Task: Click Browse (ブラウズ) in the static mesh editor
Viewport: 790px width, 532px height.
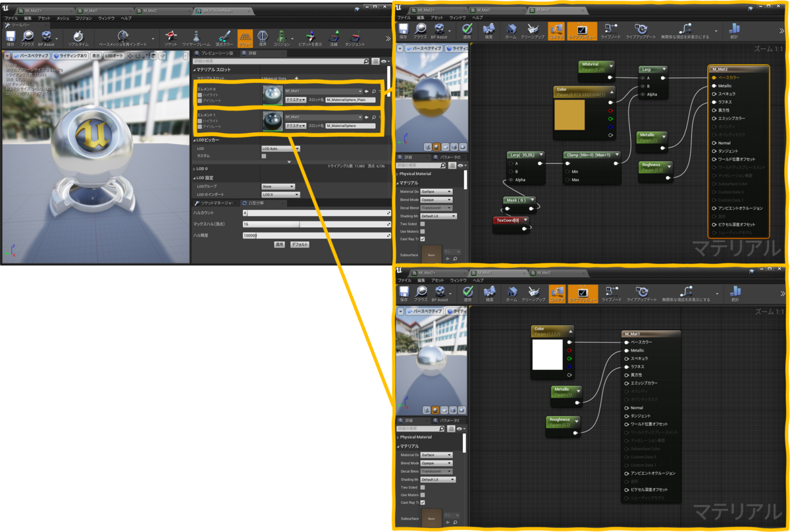Action: coord(27,38)
